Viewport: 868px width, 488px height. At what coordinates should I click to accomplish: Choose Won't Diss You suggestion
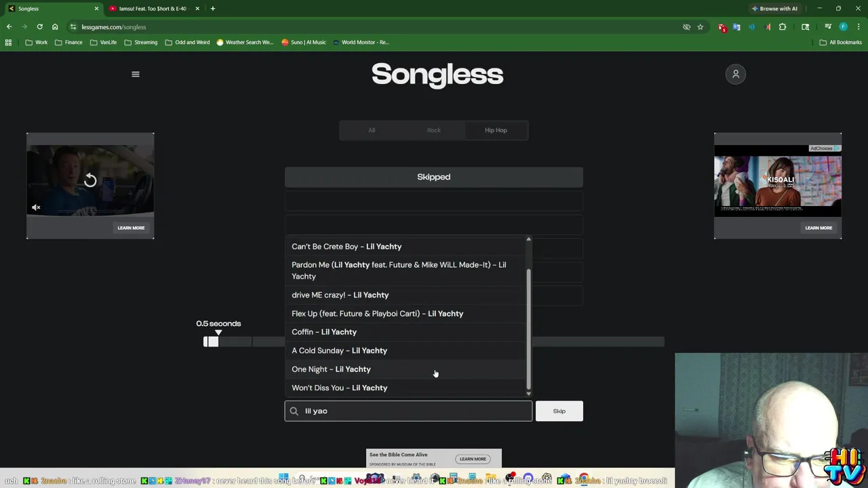click(405, 388)
